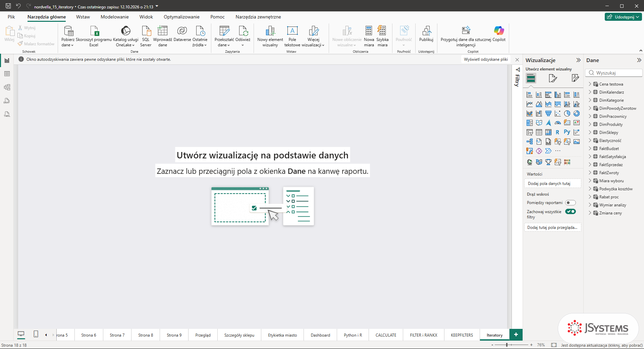Add an R script visual
Screen dimensions: 644x349
tap(558, 132)
